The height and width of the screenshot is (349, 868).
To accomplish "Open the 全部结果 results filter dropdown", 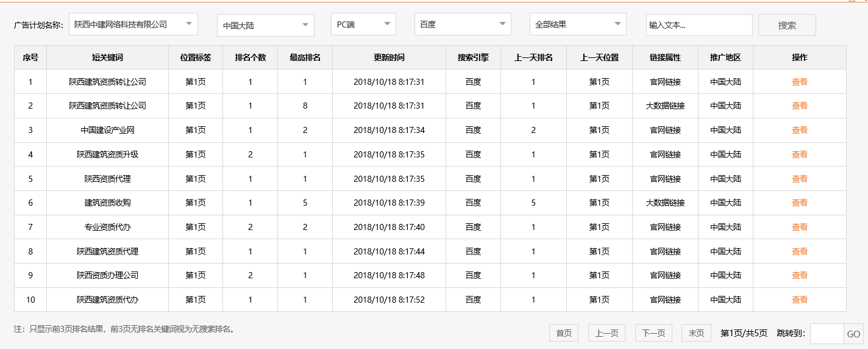I will pyautogui.click(x=578, y=24).
